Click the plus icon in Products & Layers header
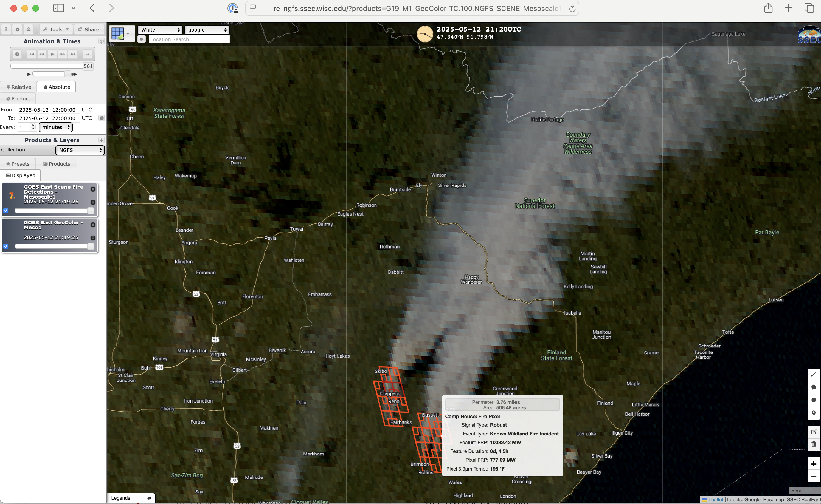The height and width of the screenshot is (504, 821). (x=101, y=140)
